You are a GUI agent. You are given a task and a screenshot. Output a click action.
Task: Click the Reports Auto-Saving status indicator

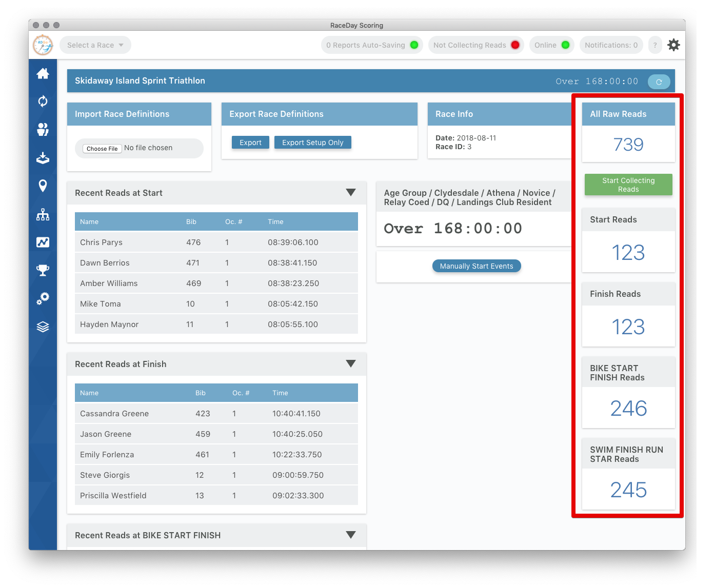click(371, 45)
